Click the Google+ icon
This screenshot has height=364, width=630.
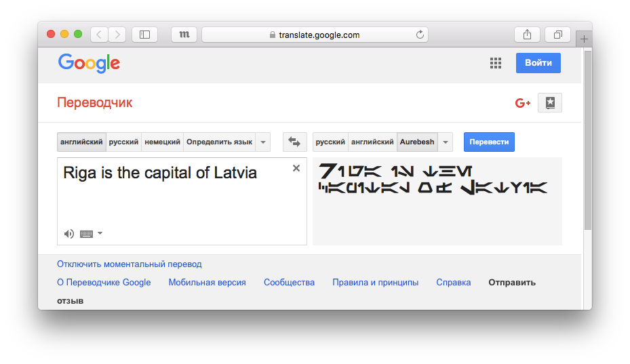(x=523, y=103)
